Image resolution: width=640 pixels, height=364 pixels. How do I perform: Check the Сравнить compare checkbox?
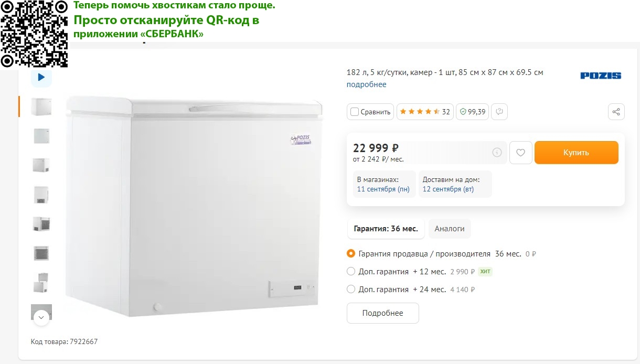point(355,112)
